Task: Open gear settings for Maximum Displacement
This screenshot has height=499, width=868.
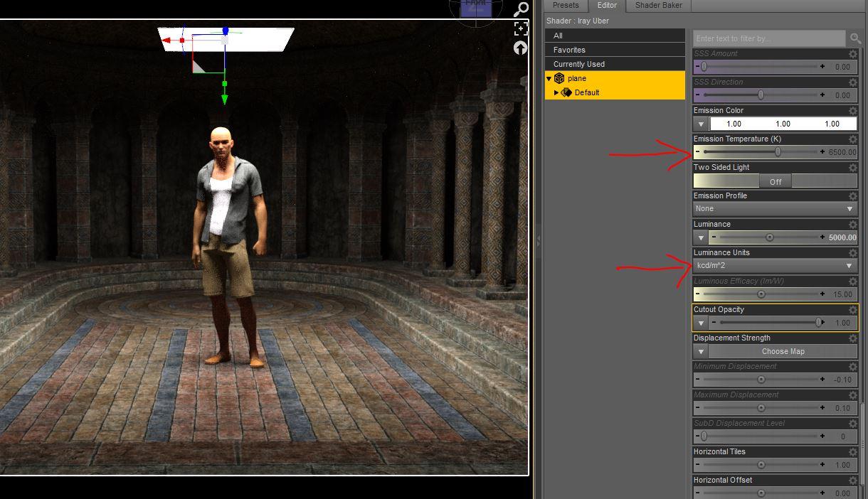Action: point(853,395)
